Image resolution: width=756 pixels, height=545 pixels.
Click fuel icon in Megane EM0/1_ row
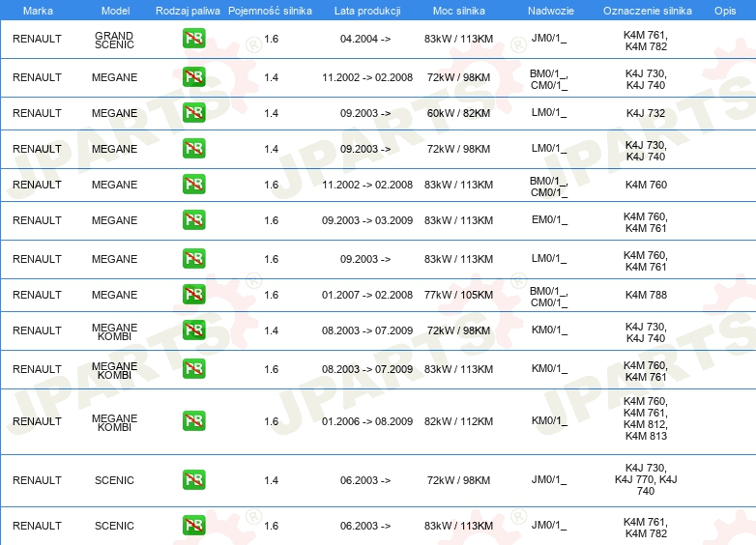tap(193, 220)
